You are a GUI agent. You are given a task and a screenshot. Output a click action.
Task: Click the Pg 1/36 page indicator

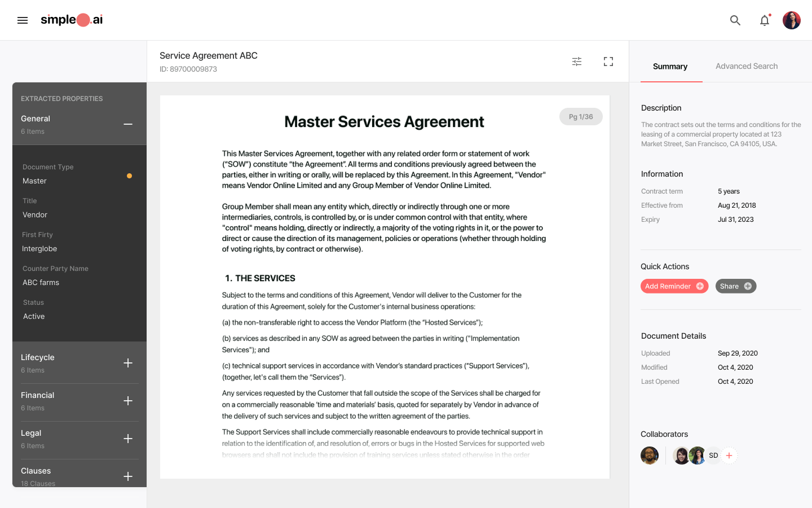pos(581,116)
